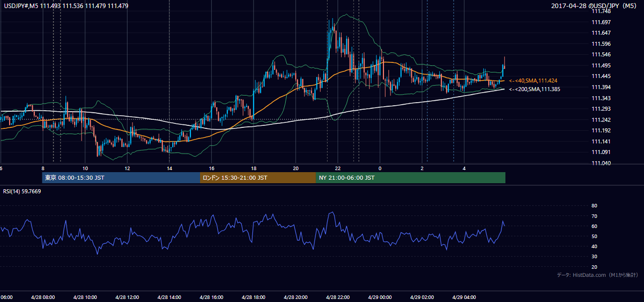This screenshot has width=644, height=302.
Task: Select the 40 SMA 111.424 label
Action: (533, 81)
